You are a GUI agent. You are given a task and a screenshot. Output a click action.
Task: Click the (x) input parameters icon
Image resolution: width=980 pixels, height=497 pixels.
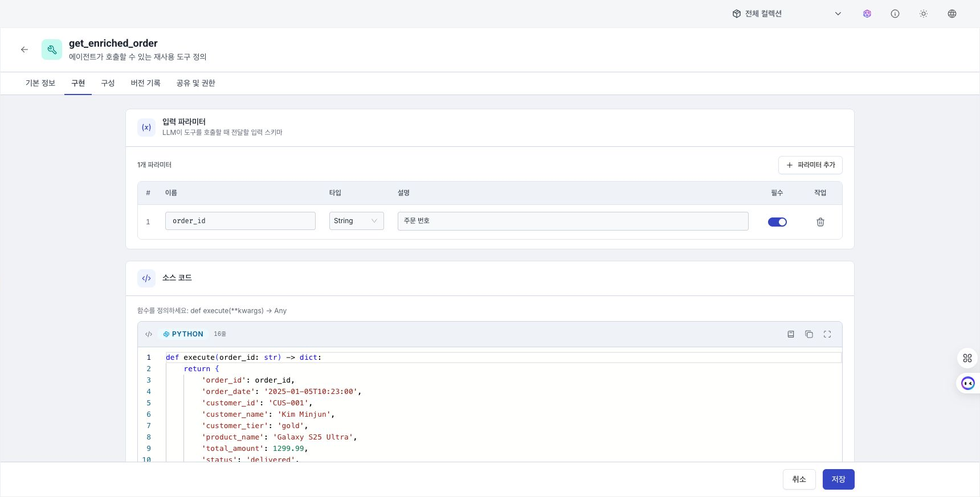coord(146,128)
